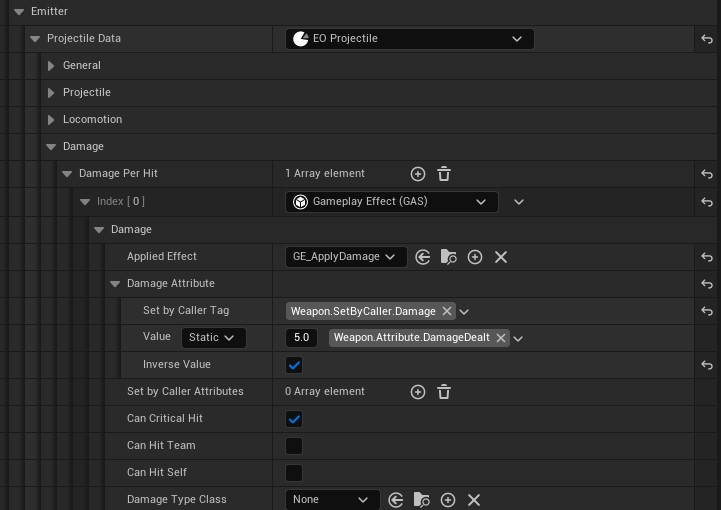Edit the 5.0 damage value field
Viewport: 721px width, 510px height.
[x=303, y=338]
